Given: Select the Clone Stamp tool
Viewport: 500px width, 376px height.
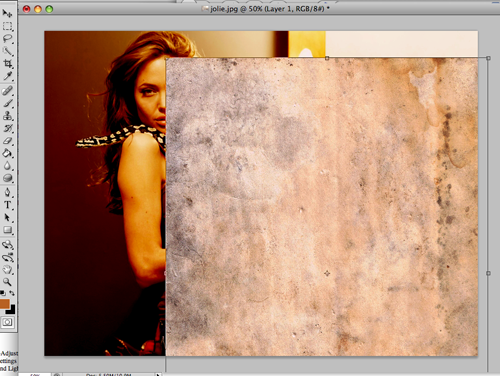Looking at the screenshot, I should click(7, 116).
